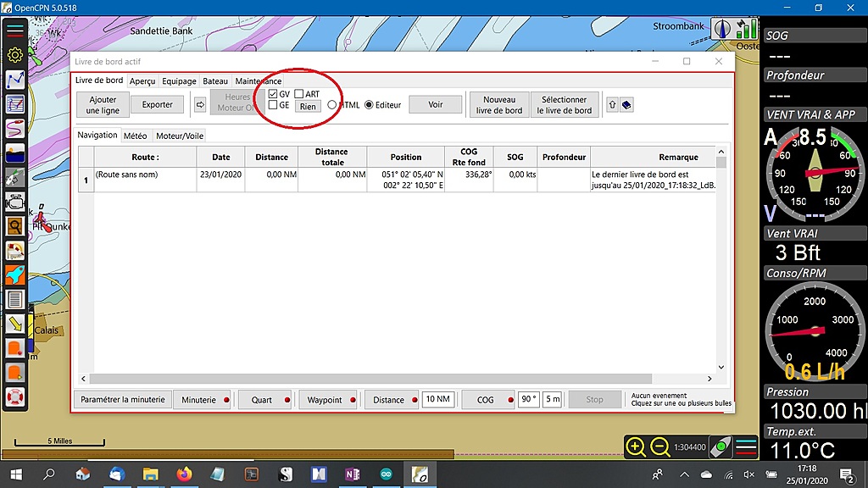Image resolution: width=868 pixels, height=488 pixels.
Task: Select the Météo sub-tab
Action: coord(135,136)
